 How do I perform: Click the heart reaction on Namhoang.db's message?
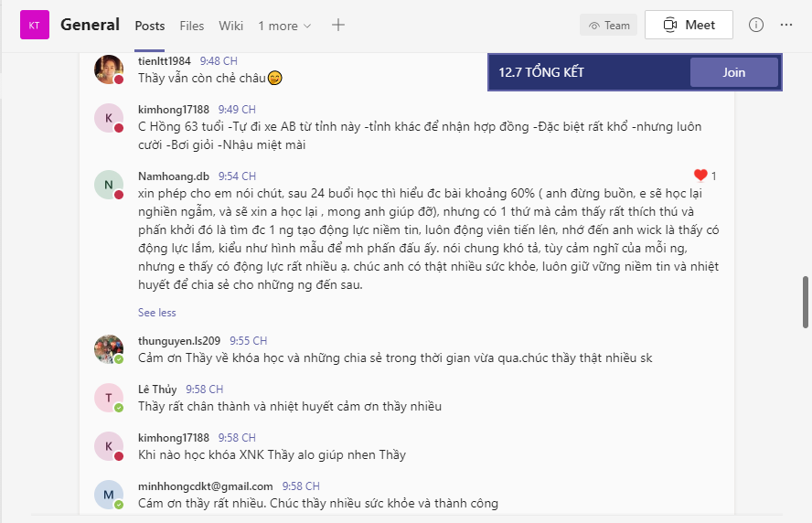coord(700,176)
